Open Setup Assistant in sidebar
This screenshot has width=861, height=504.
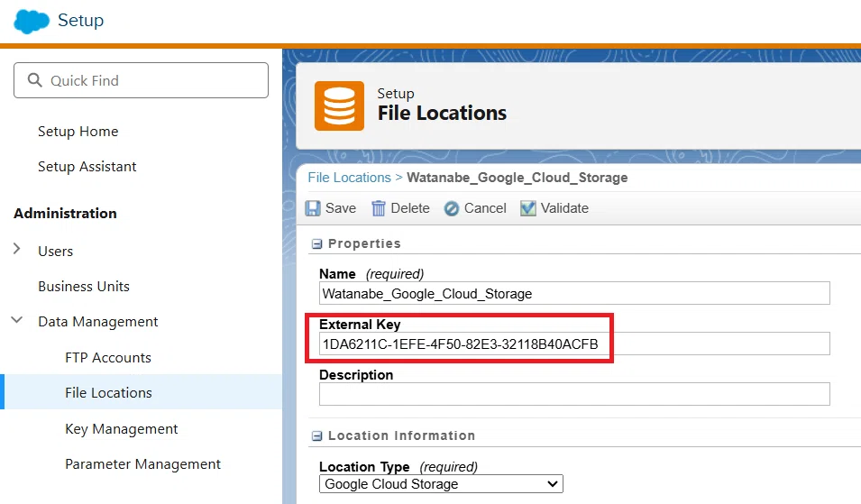87,167
